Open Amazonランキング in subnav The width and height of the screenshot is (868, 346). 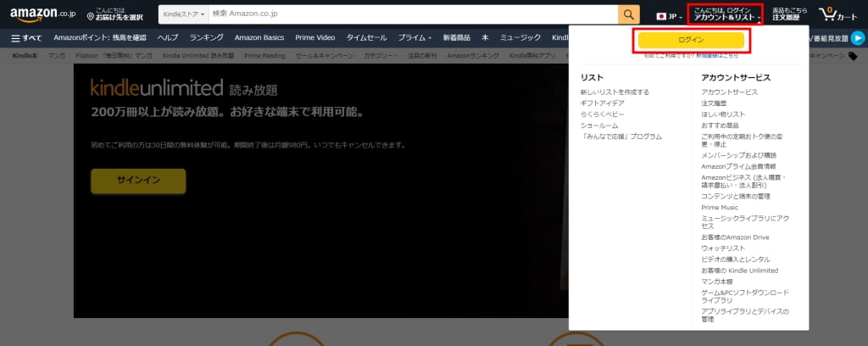473,56
